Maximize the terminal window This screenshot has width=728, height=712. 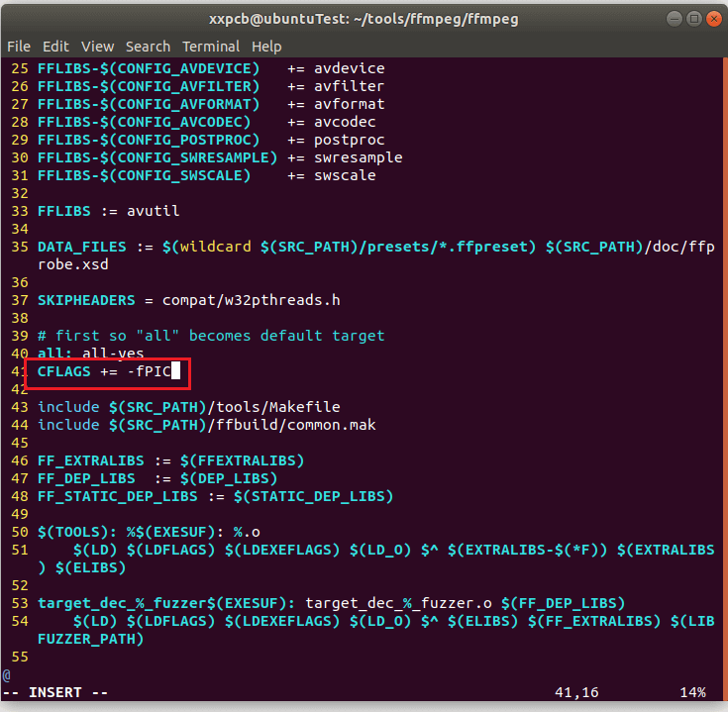pos(694,19)
